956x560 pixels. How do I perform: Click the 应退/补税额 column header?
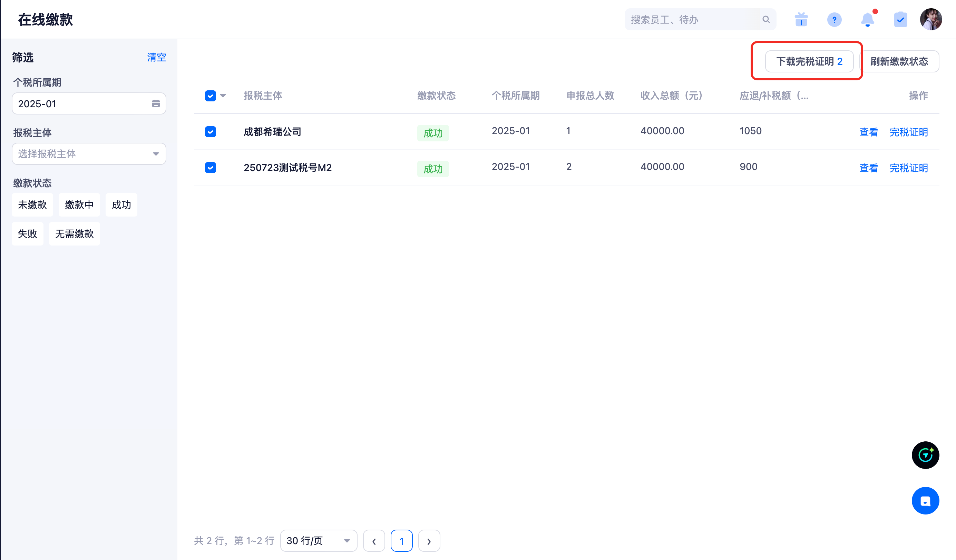[x=774, y=96]
